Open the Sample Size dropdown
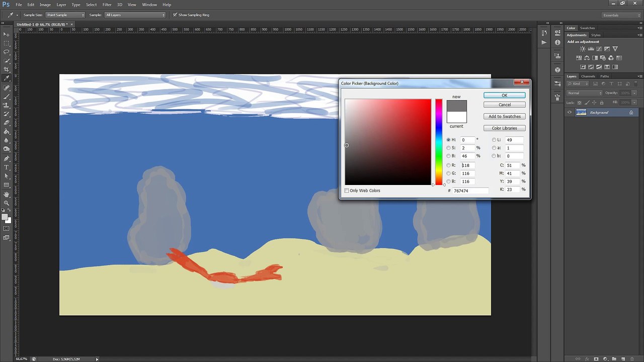 [65, 15]
